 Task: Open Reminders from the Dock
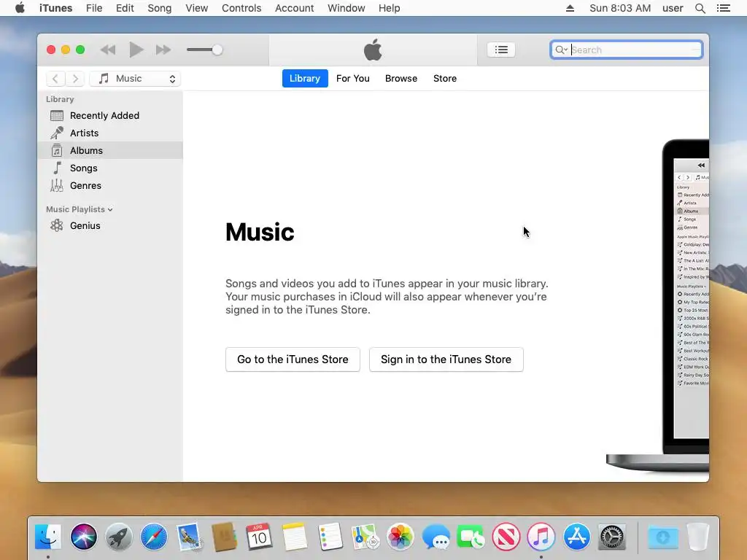[330, 537]
